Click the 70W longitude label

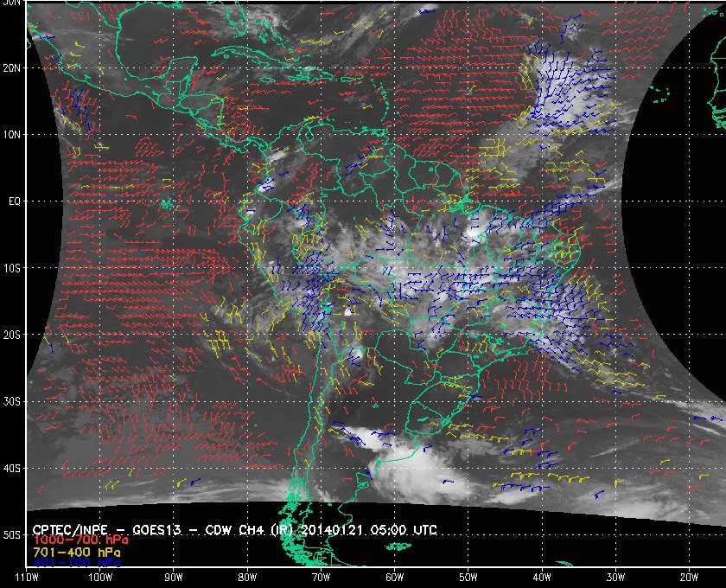coord(321,578)
